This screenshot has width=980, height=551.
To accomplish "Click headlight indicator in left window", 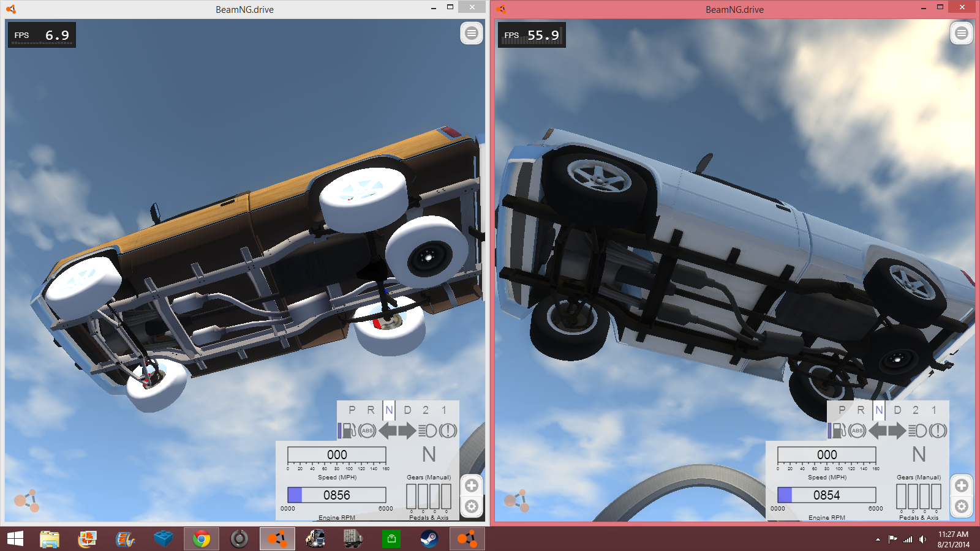I will (428, 430).
